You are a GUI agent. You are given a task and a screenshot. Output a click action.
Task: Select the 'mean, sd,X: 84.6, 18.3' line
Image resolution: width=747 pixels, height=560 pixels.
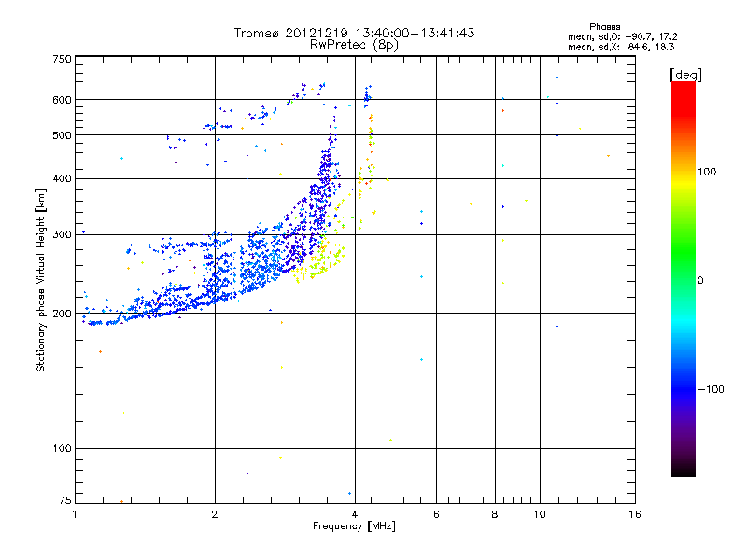[x=621, y=48]
